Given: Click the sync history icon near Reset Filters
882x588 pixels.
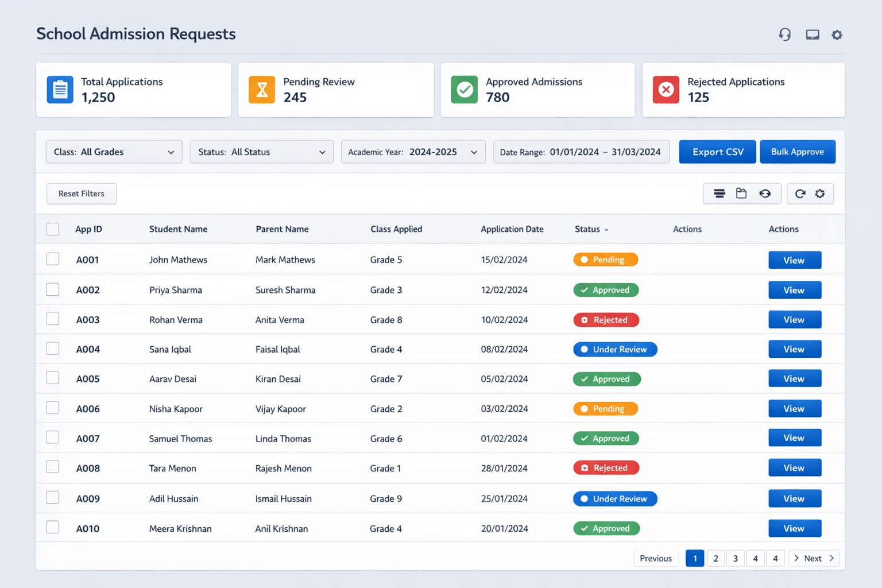Looking at the screenshot, I should 764,194.
